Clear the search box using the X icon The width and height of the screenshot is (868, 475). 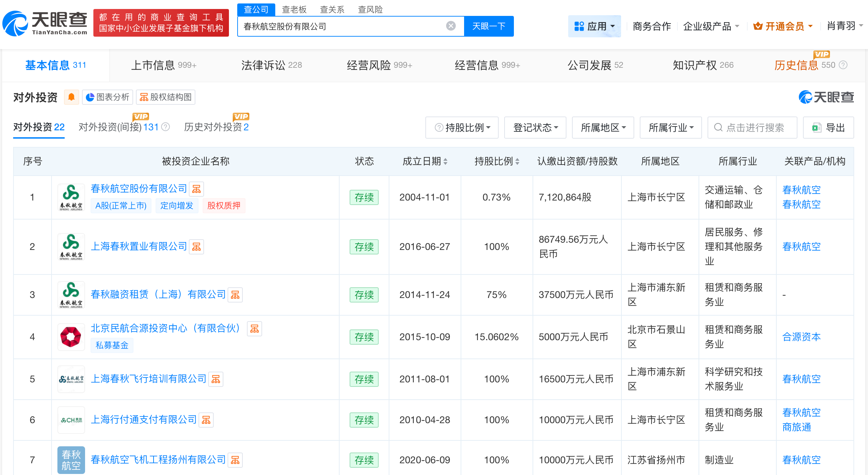(x=450, y=26)
